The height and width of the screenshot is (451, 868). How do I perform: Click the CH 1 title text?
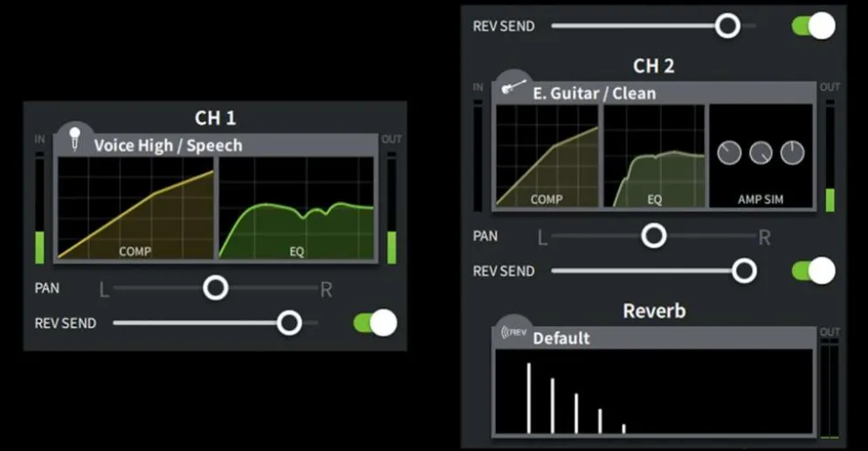216,118
